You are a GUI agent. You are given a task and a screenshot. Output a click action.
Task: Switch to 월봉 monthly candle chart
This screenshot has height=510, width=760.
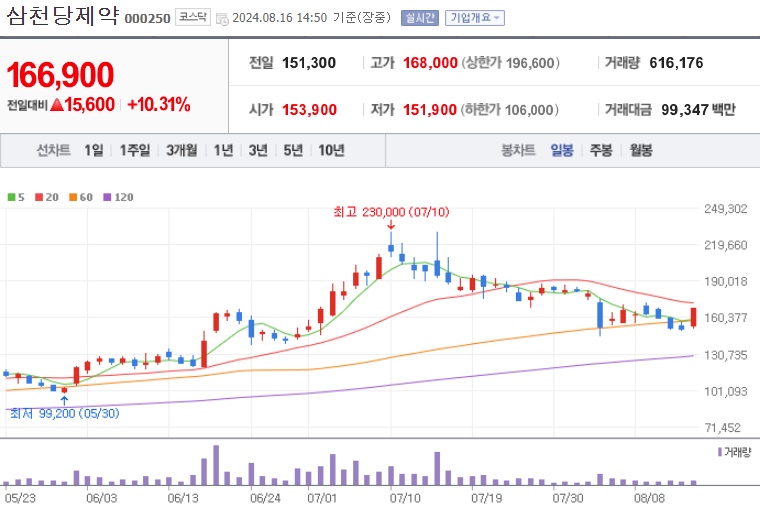point(641,150)
